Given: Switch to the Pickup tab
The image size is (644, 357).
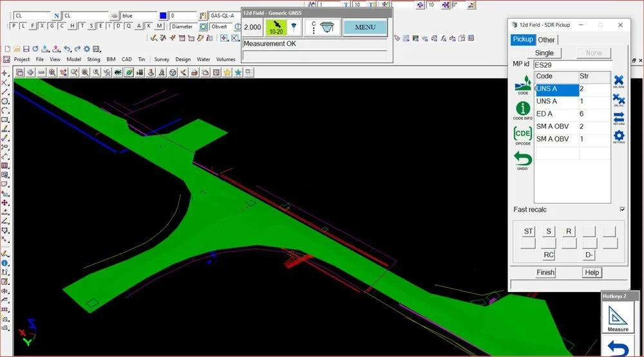Looking at the screenshot, I should click(x=523, y=39).
